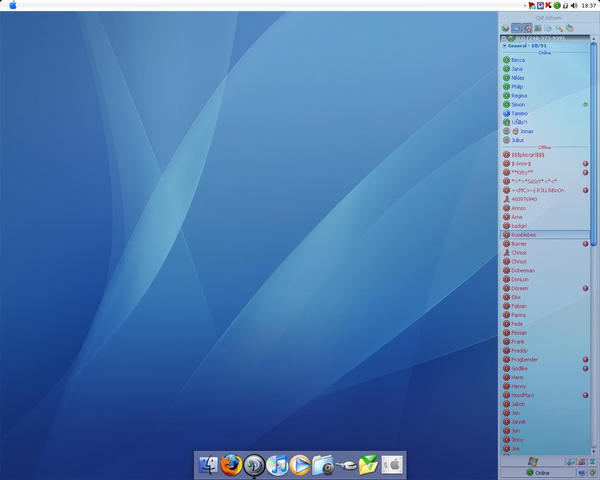Open Windows Media Player in dock
Screen dimensions: 600x480
point(300,465)
